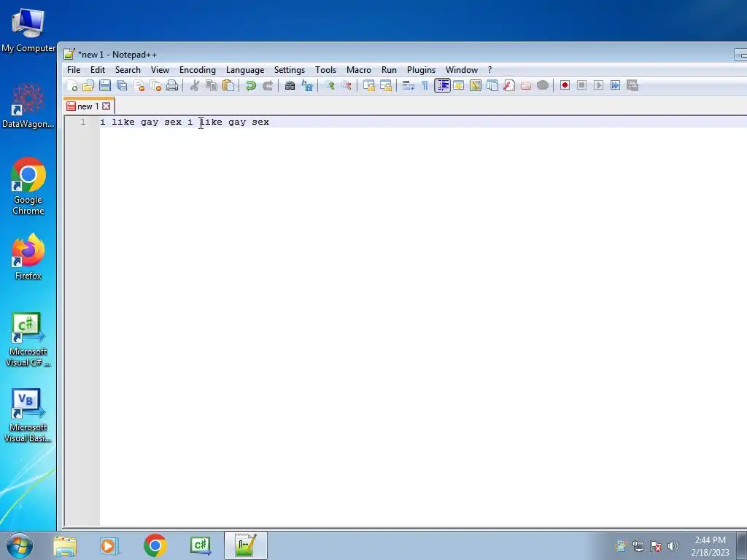Open the Tools menu
Screen dimensions: 747x560
[325, 70]
